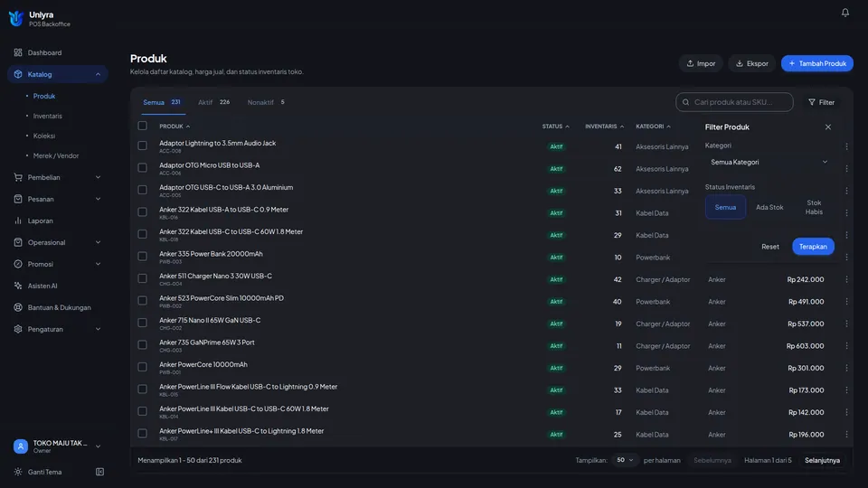This screenshot has width=868, height=488.
Task: Select checkbox for Anker 511 Charger Nano 3
Action: (x=142, y=278)
